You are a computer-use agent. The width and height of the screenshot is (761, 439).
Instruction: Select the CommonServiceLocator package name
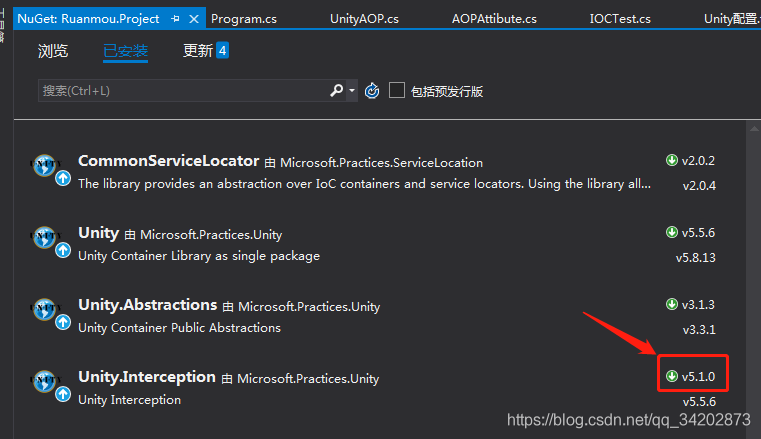tap(168, 161)
